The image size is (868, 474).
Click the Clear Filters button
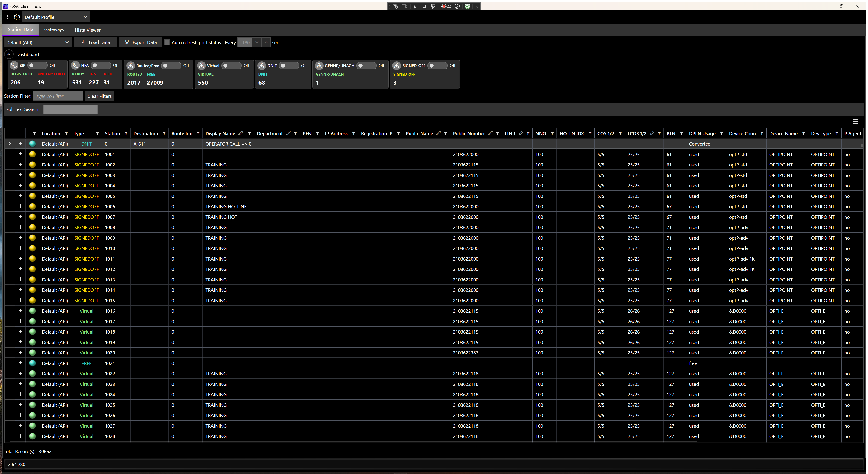click(x=99, y=96)
